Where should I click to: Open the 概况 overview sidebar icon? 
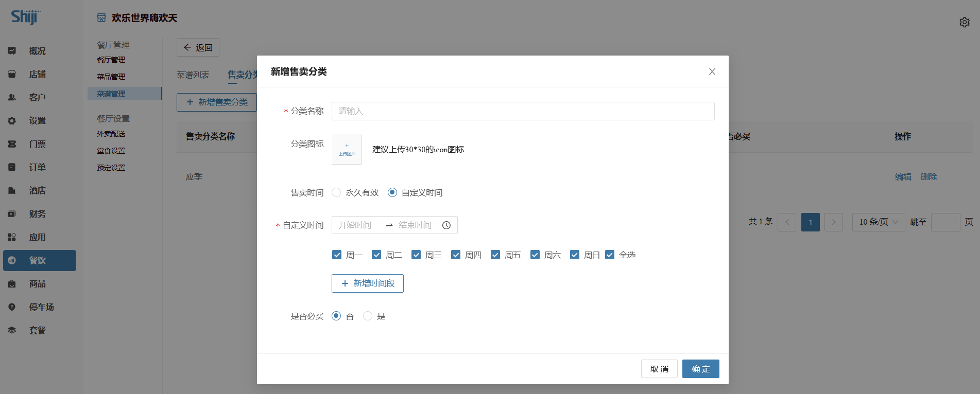12,51
